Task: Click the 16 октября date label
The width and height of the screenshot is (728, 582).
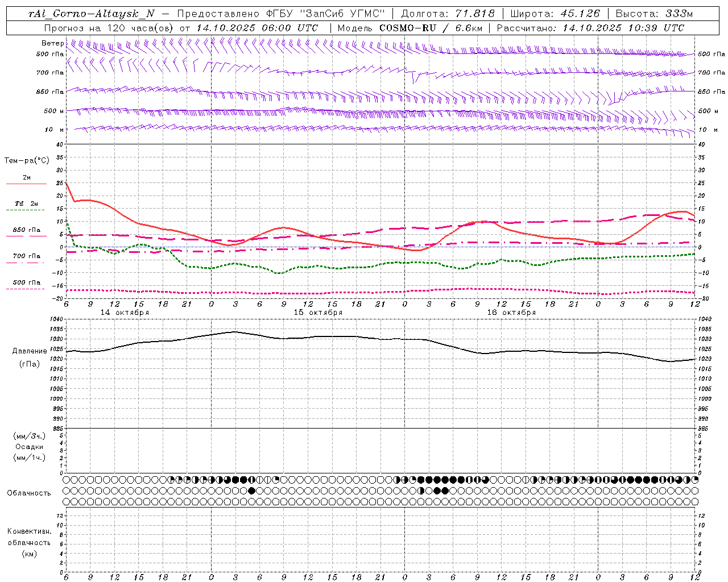Action: coord(511,313)
